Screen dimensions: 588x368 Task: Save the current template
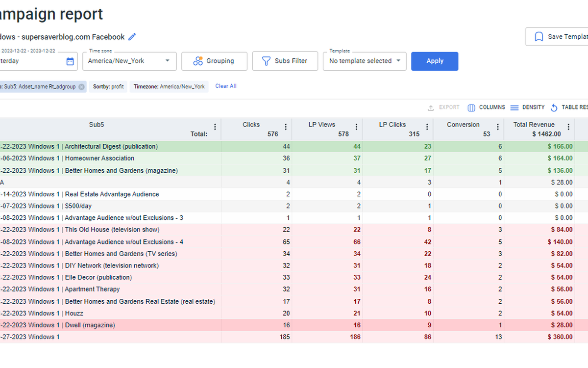click(557, 37)
